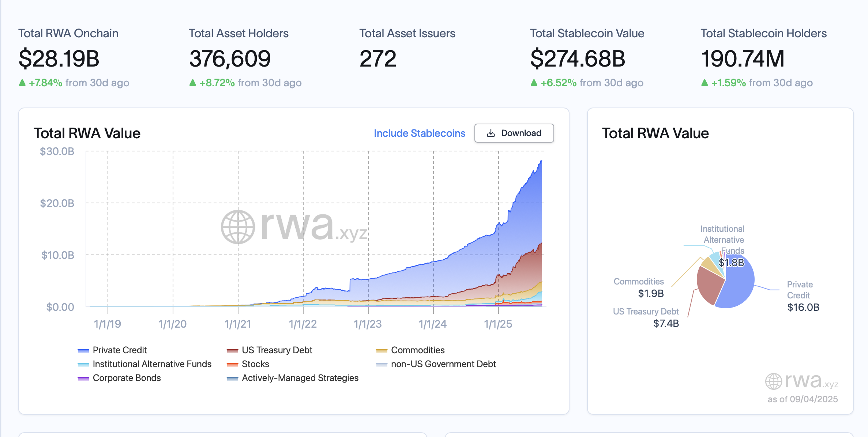Click the download arrow icon

pyautogui.click(x=491, y=133)
